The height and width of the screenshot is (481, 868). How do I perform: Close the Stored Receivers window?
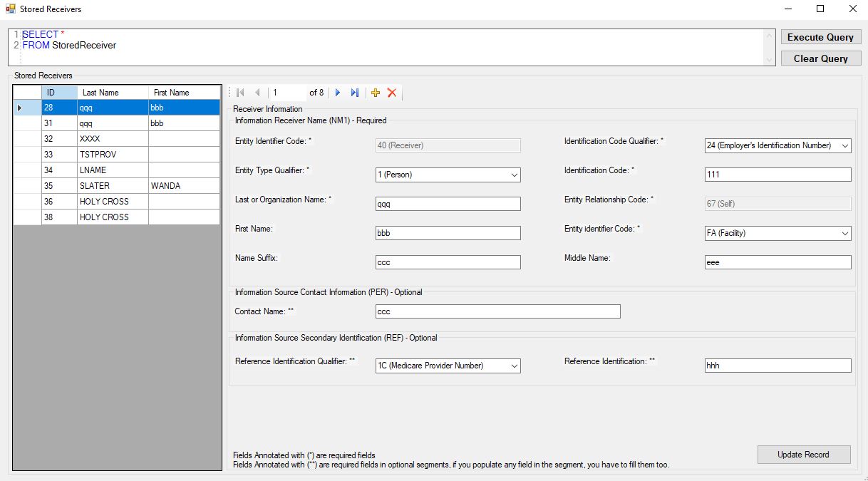coord(852,9)
